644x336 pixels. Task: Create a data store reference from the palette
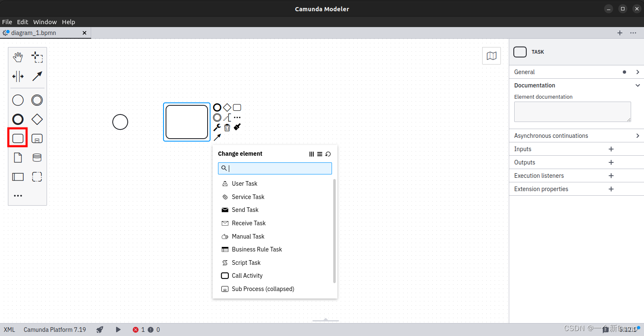tap(37, 157)
